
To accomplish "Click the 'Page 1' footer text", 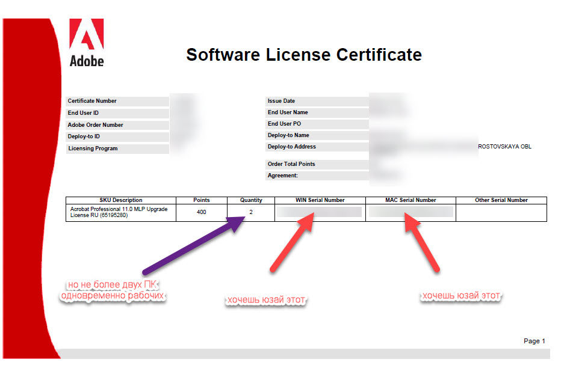I will (x=534, y=341).
